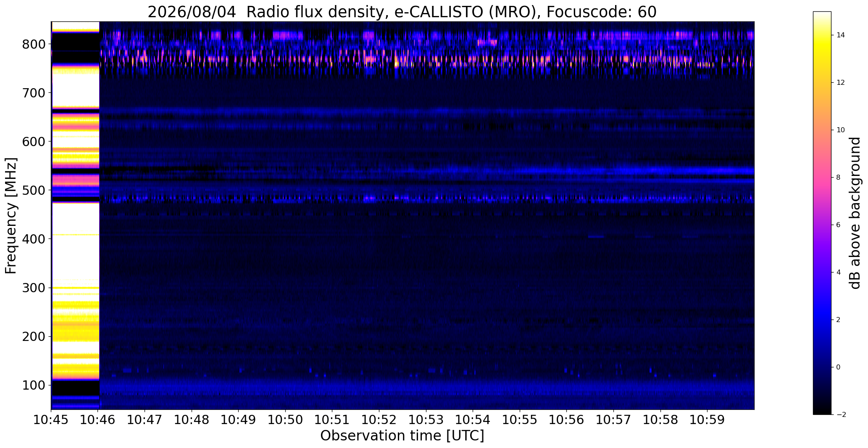Click the bright white saturated band near 10:45
868x448 pixels.
(x=76, y=241)
